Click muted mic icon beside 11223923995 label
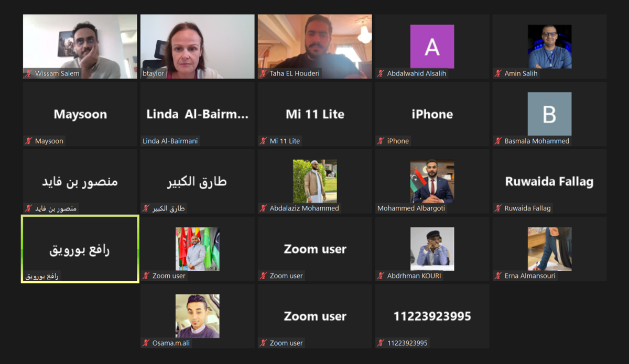This screenshot has height=364, width=629. pos(381,343)
